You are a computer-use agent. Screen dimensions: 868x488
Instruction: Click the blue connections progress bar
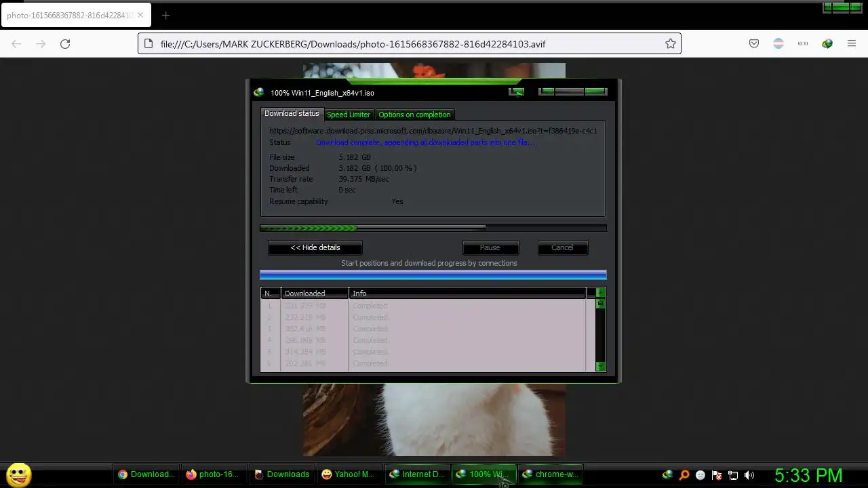433,275
